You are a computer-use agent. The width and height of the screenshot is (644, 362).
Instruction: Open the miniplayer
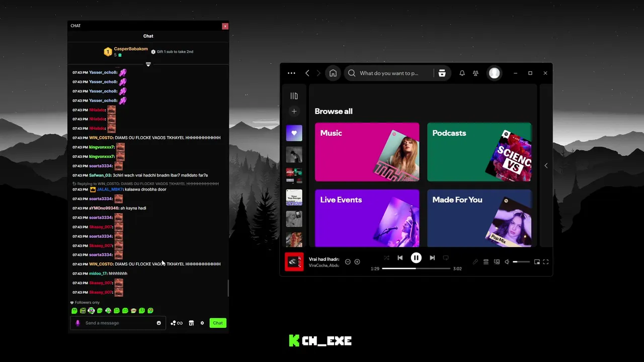537,262
